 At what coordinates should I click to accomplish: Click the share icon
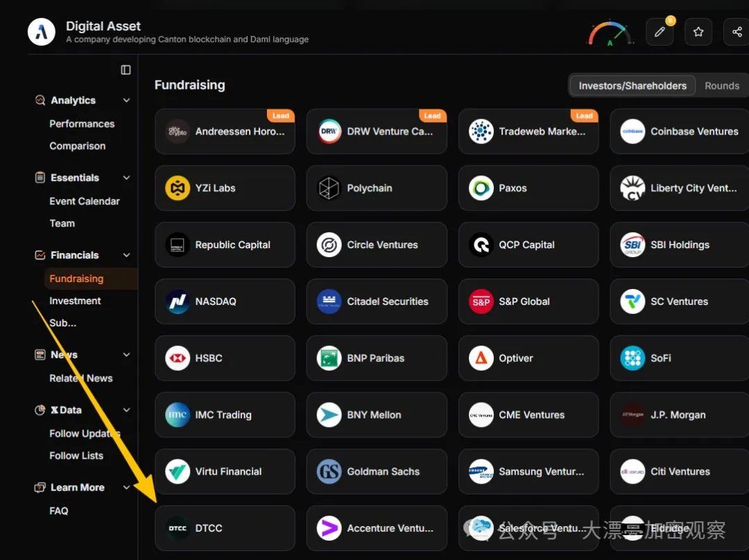coord(737,32)
